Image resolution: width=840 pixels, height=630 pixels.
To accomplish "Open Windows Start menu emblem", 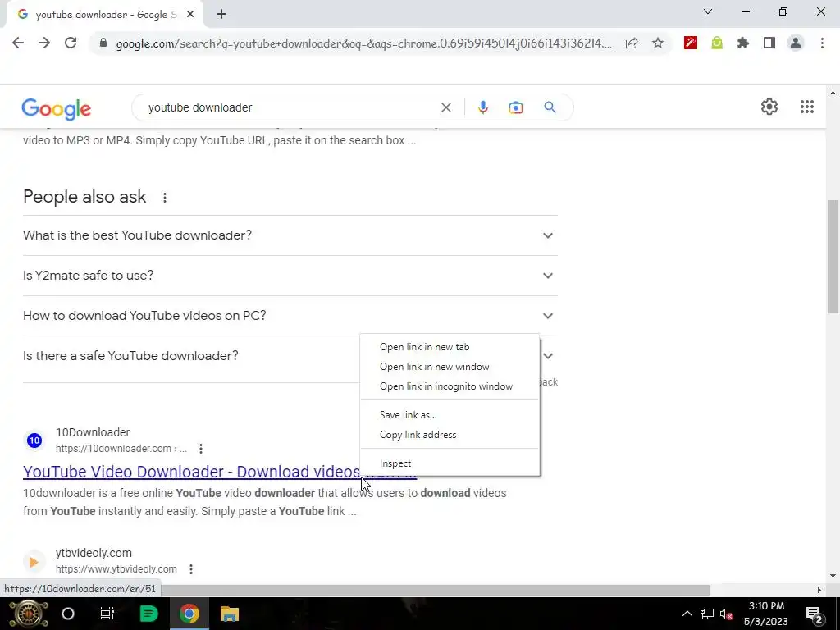I will (x=29, y=614).
